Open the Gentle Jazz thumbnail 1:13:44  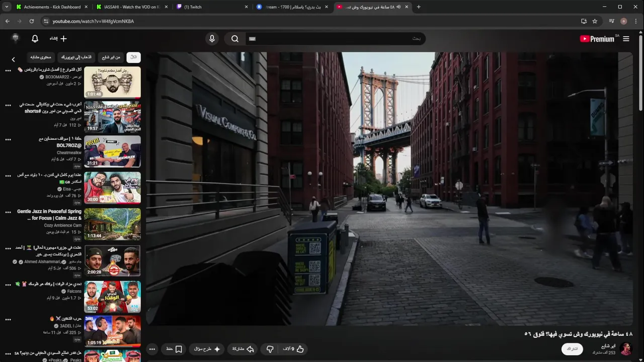(112, 224)
